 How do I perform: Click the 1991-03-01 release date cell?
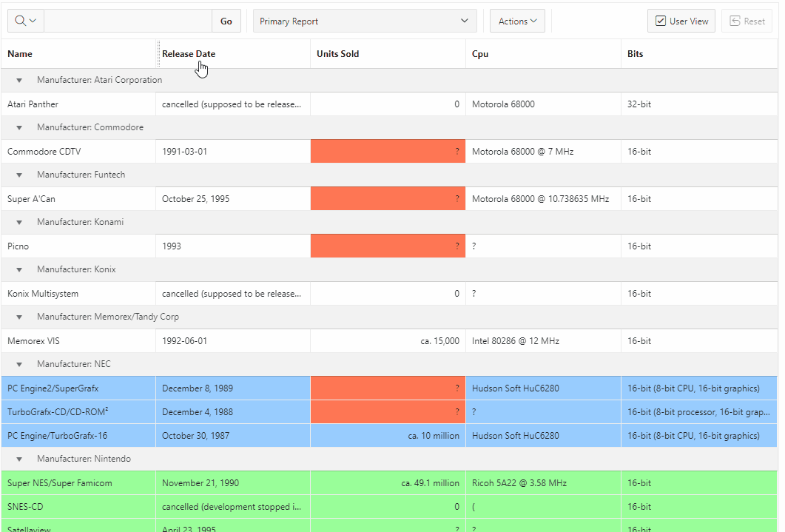tap(233, 151)
